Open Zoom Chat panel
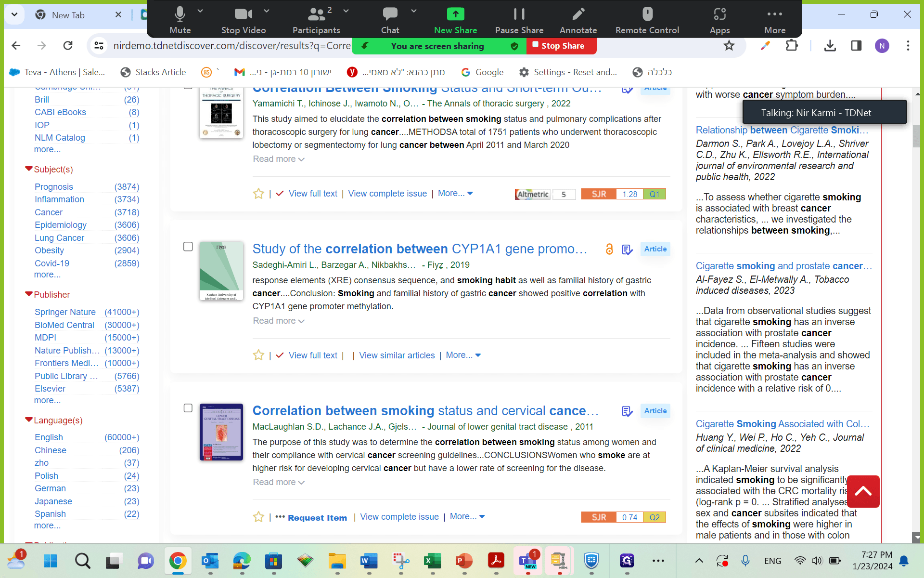 (390, 20)
